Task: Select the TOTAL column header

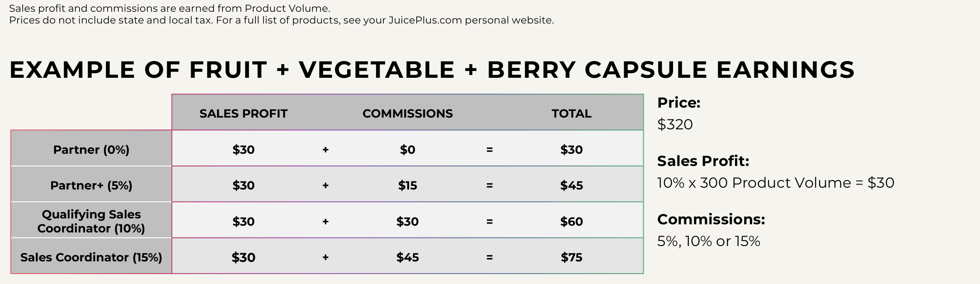Action: (x=571, y=114)
